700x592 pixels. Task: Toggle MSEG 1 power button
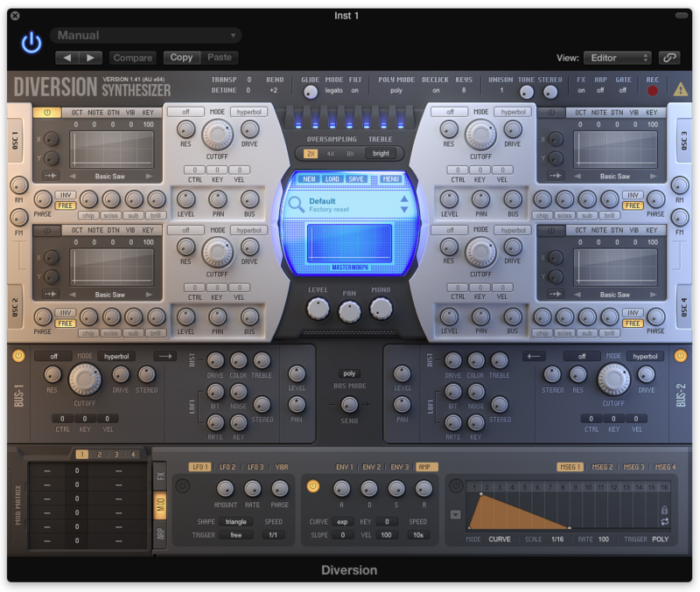coord(455,485)
